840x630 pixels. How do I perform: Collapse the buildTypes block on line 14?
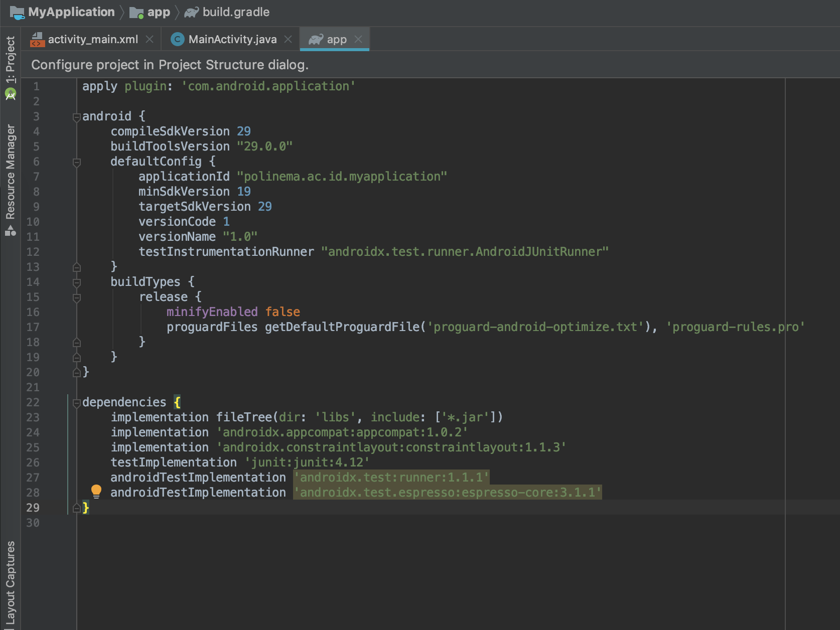[x=77, y=283]
